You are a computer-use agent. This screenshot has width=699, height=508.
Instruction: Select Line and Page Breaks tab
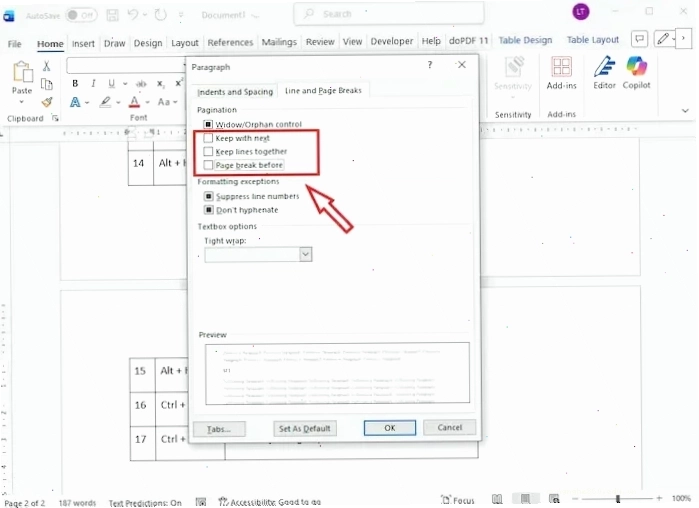click(323, 90)
